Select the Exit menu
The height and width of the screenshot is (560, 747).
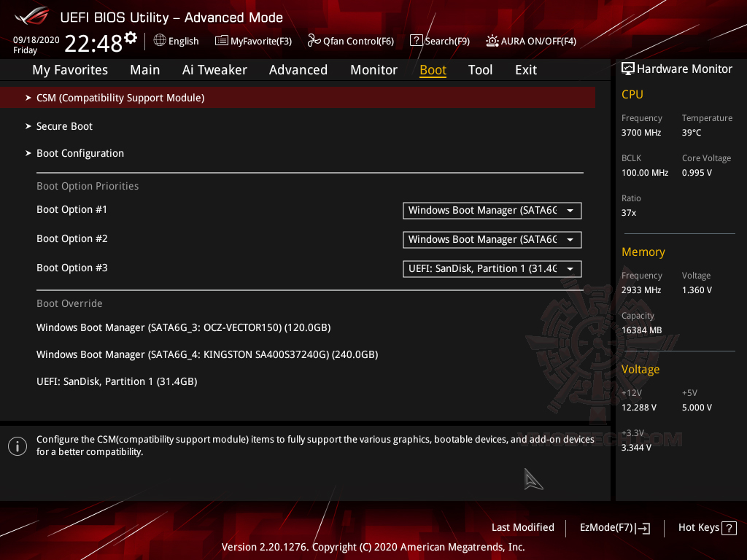525,70
